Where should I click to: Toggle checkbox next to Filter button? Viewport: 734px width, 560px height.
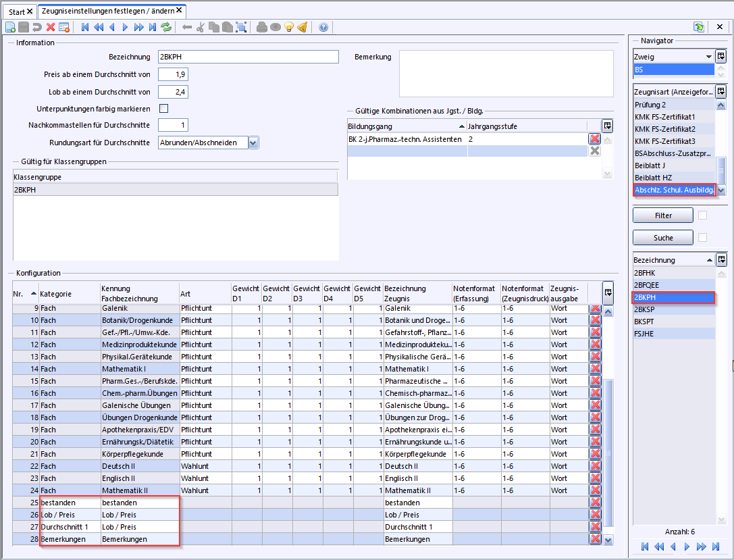click(703, 215)
